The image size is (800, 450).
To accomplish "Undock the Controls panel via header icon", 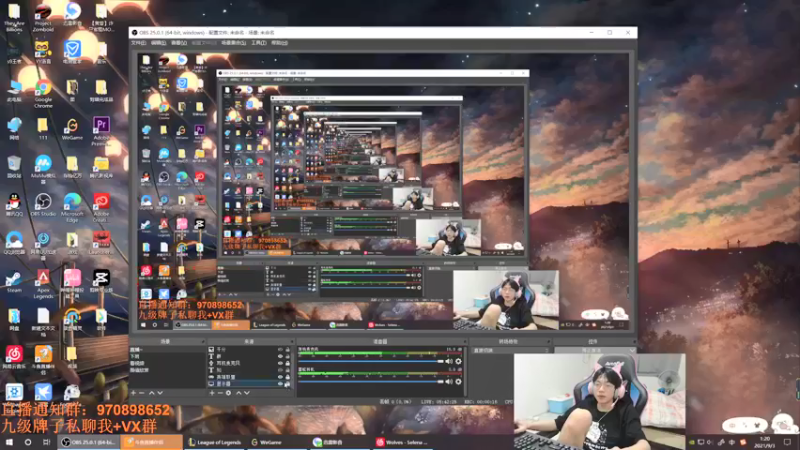I will (633, 341).
